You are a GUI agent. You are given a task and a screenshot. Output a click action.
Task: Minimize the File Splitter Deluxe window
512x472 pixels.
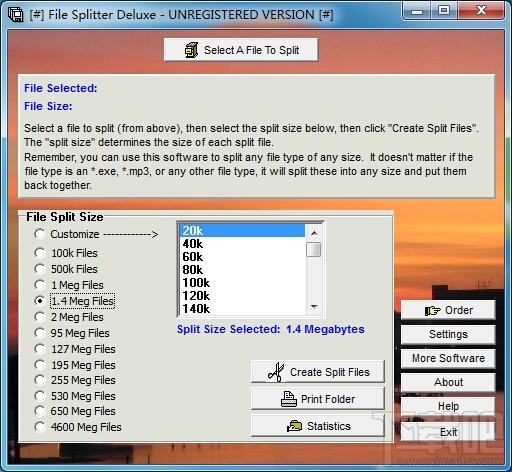417,11
